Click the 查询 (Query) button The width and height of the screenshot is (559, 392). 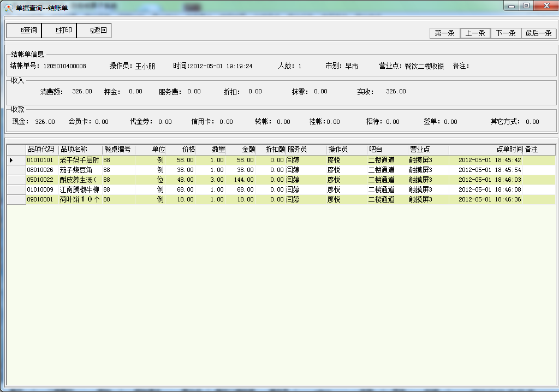(24, 31)
